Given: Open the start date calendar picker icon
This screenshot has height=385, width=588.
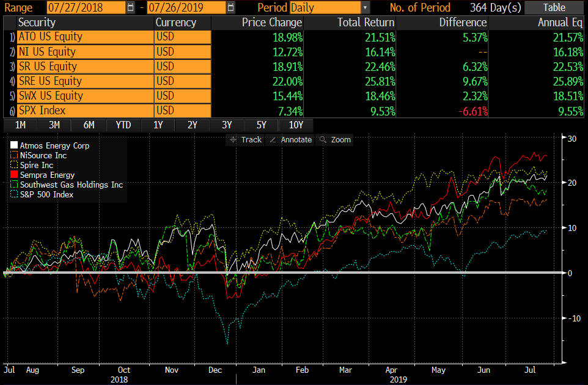Looking at the screenshot, I should click(131, 7).
